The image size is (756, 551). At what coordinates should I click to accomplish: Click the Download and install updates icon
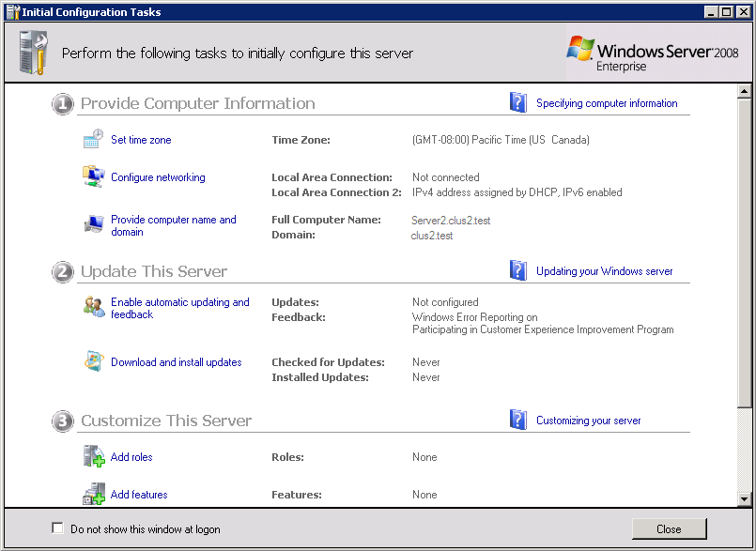[x=94, y=361]
